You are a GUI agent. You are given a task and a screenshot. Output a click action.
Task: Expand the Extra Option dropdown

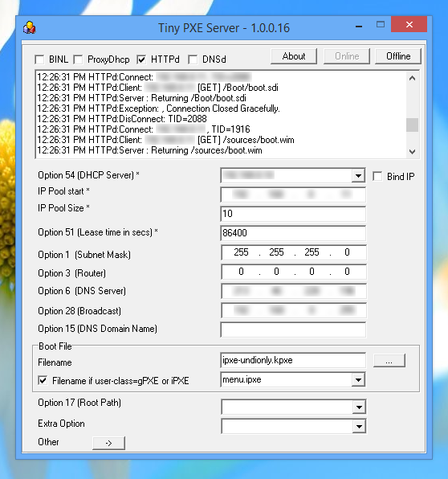point(359,427)
